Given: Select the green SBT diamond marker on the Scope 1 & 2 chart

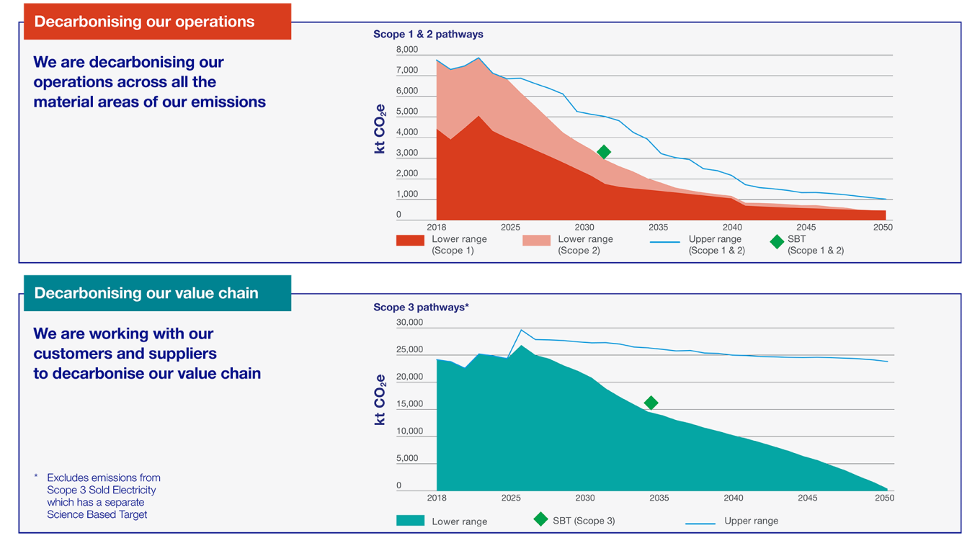Looking at the screenshot, I should click(x=604, y=151).
